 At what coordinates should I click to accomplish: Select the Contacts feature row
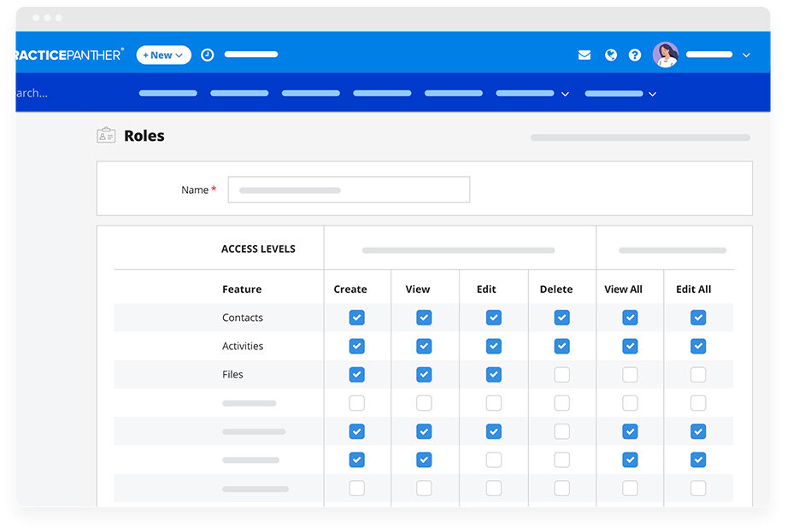tap(242, 317)
